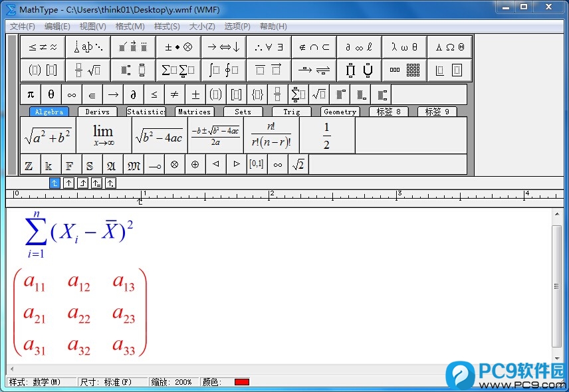Insert not-equal symbol from small bar

[x=175, y=94]
